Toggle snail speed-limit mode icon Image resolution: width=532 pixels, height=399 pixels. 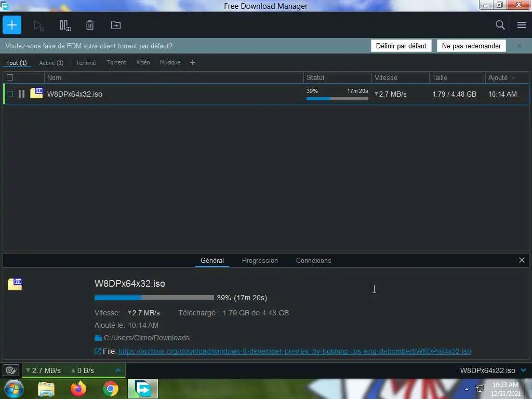click(11, 370)
